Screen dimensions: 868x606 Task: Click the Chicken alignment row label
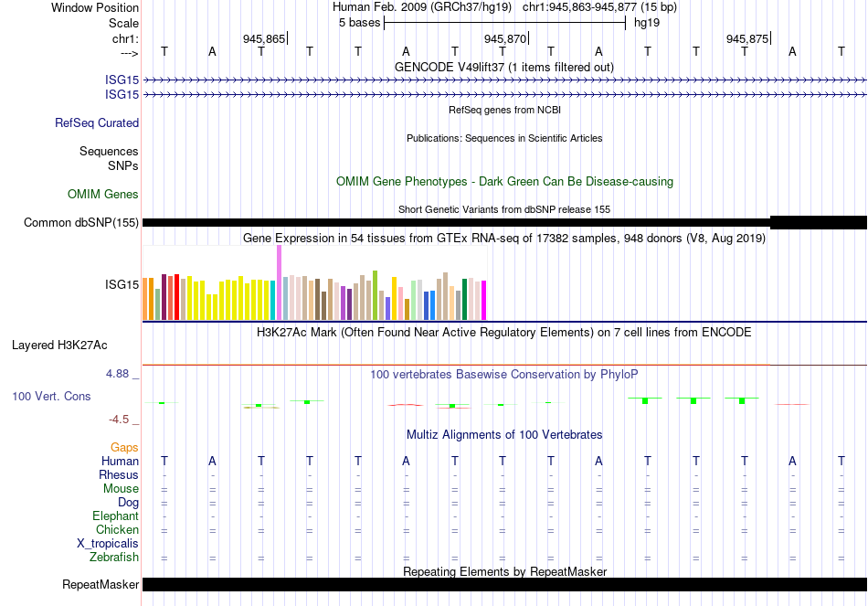pyautogui.click(x=117, y=529)
